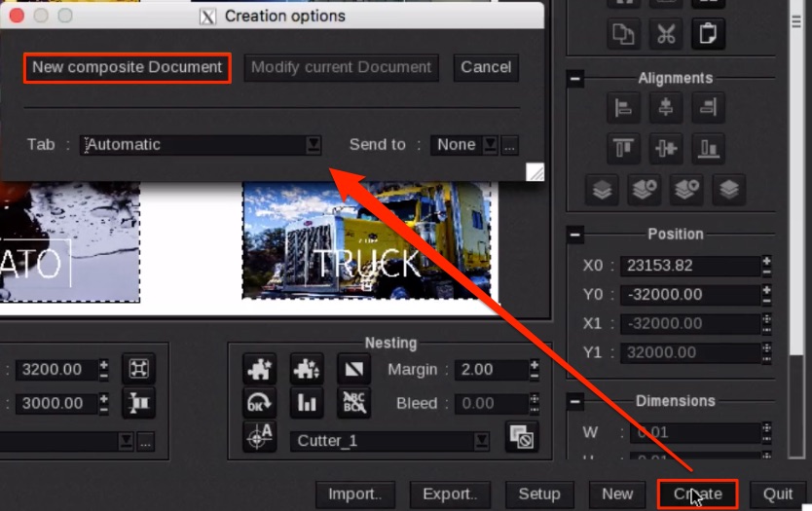
Task: Click the Export button
Action: (x=447, y=493)
